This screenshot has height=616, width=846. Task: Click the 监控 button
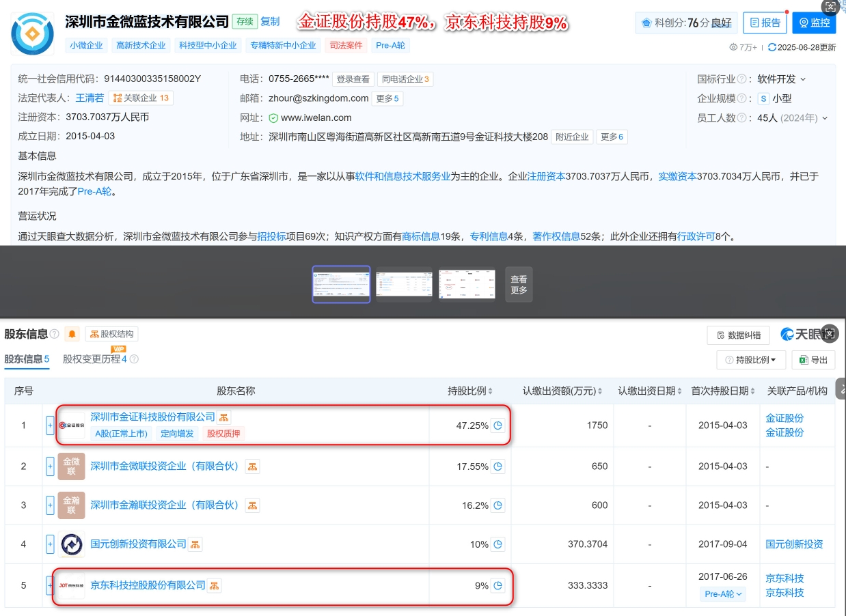pos(814,23)
